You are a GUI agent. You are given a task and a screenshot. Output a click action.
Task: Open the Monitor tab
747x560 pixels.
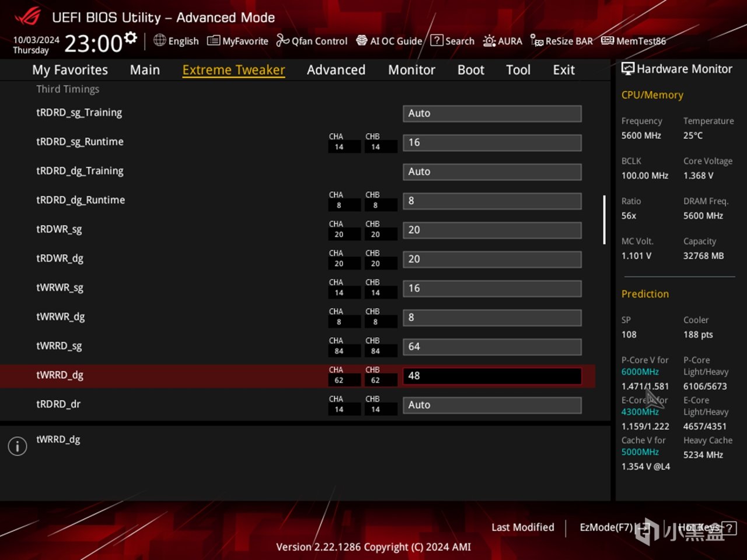coord(411,70)
